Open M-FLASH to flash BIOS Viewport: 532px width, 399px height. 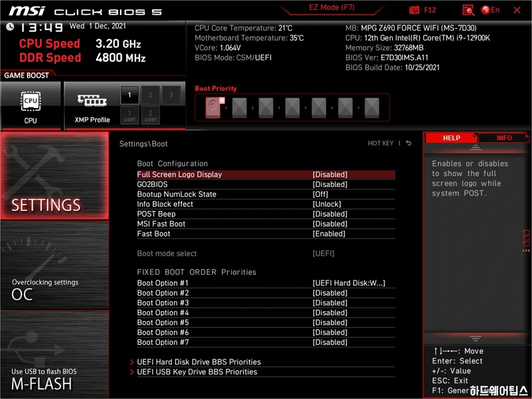coord(55,354)
